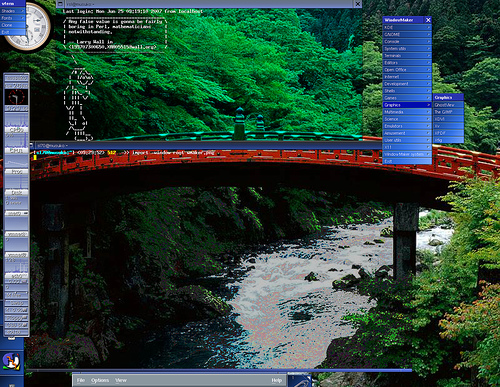This screenshot has width=500, height=387.
Task: Expand the WindowMaker system submenu arrow
Action: tap(429, 154)
